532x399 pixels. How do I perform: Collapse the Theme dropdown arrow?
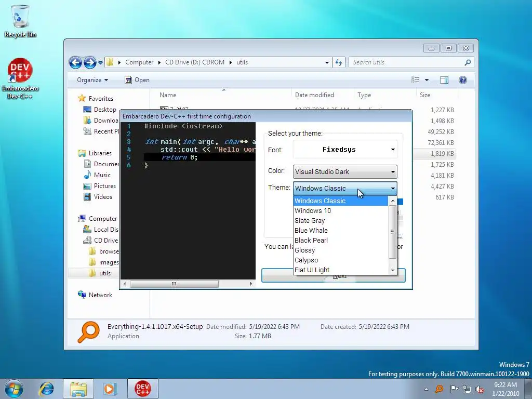[393, 188]
